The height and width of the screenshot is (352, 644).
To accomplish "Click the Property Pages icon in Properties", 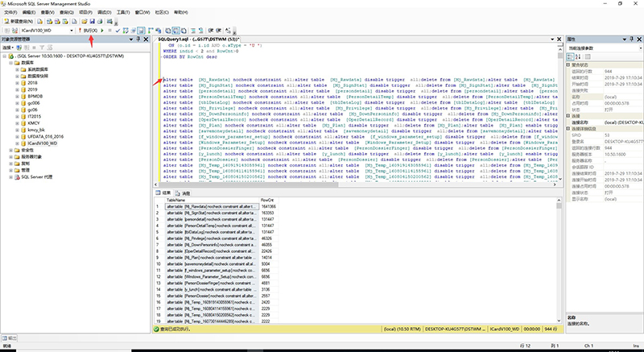I will [588, 56].
